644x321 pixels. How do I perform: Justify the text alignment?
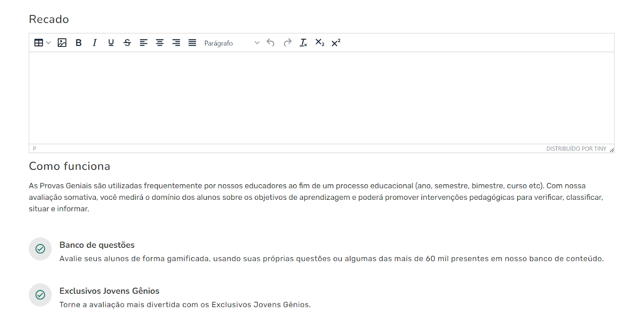(x=192, y=43)
